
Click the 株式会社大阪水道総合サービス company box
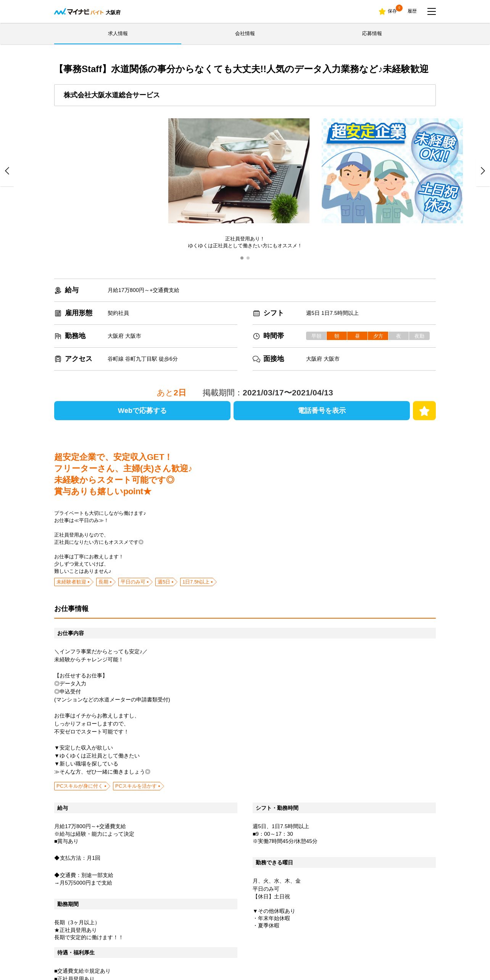pos(245,95)
